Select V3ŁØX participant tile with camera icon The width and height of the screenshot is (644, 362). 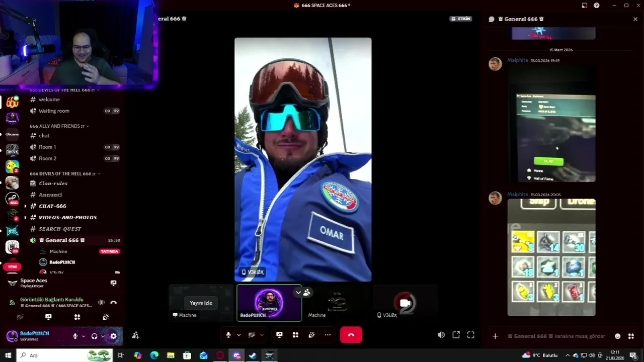(x=405, y=303)
